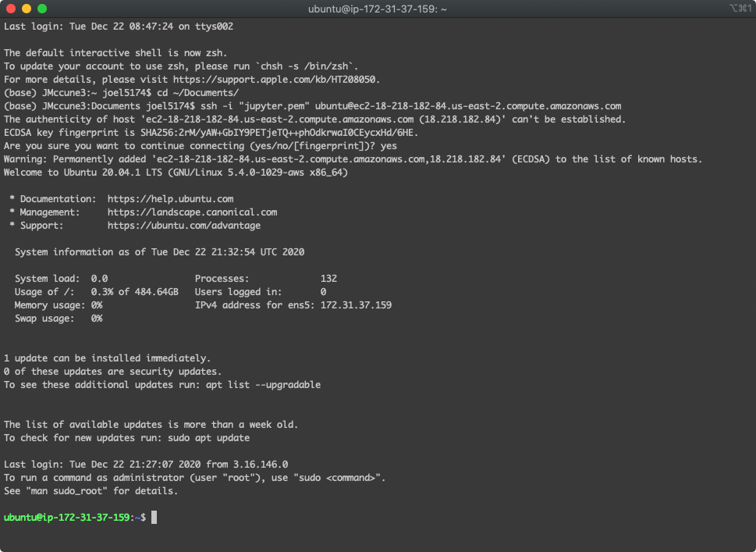Image resolution: width=756 pixels, height=552 pixels.
Task: Click the `chsh -s /bin/zsh` command text
Action: point(307,66)
